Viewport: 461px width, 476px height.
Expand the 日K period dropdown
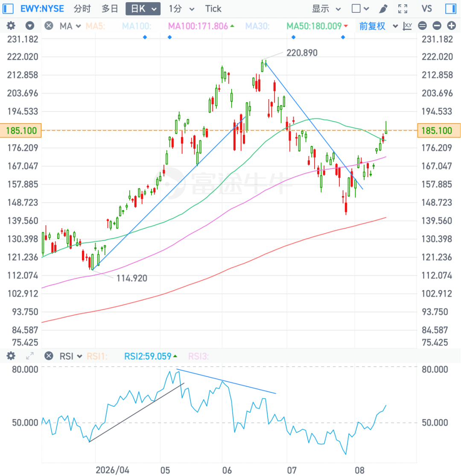(155, 9)
